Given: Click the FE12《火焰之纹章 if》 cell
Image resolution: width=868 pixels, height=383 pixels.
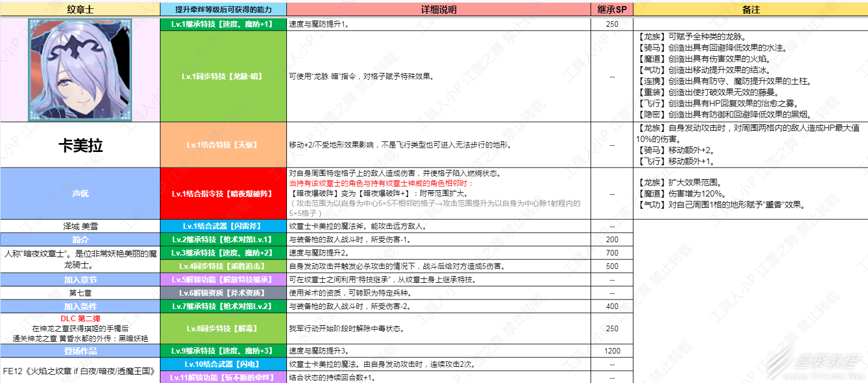Looking at the screenshot, I should [x=80, y=370].
